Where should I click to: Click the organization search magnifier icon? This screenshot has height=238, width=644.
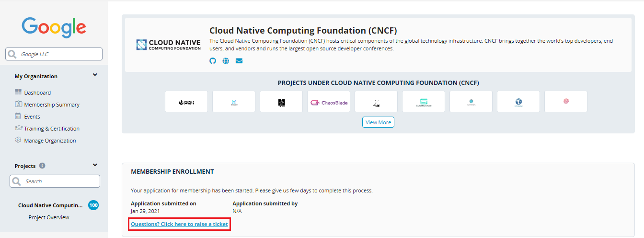[x=12, y=54]
